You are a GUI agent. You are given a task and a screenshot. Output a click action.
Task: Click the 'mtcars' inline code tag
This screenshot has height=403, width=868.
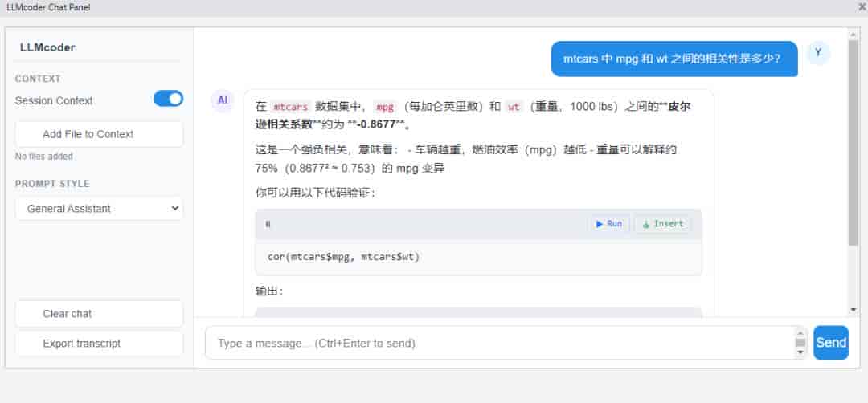point(291,107)
